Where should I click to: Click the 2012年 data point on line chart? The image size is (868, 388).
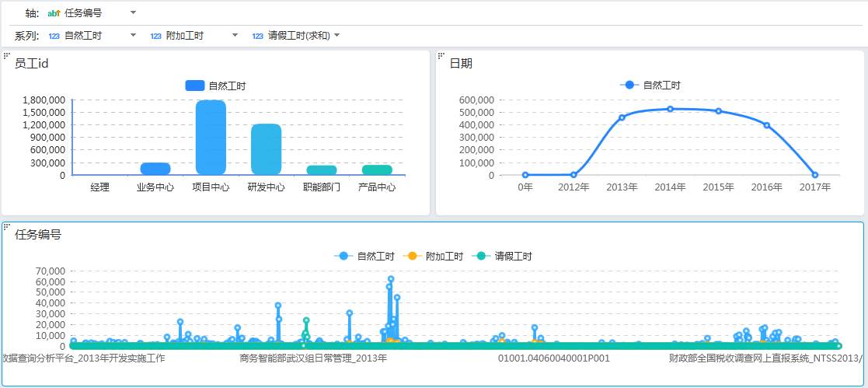tap(573, 175)
